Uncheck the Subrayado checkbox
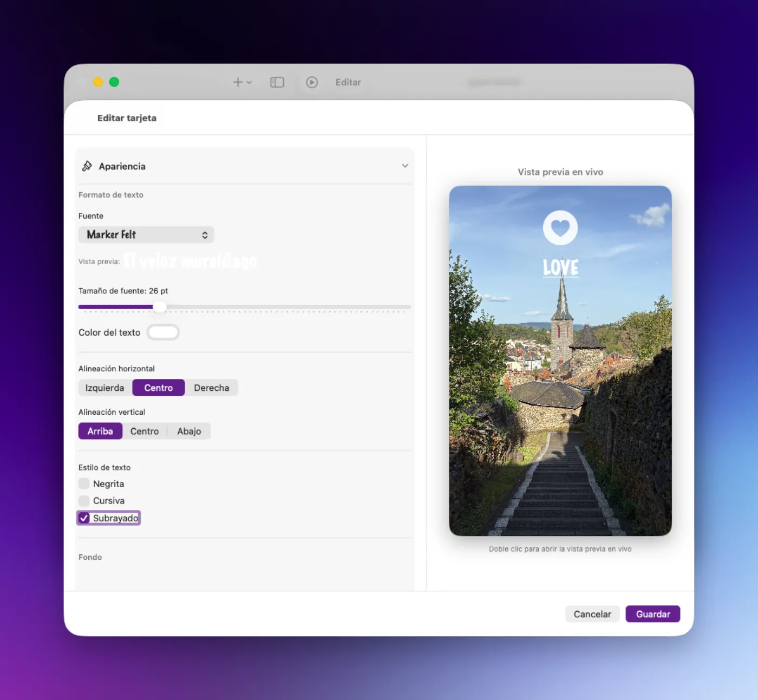 [x=84, y=518]
